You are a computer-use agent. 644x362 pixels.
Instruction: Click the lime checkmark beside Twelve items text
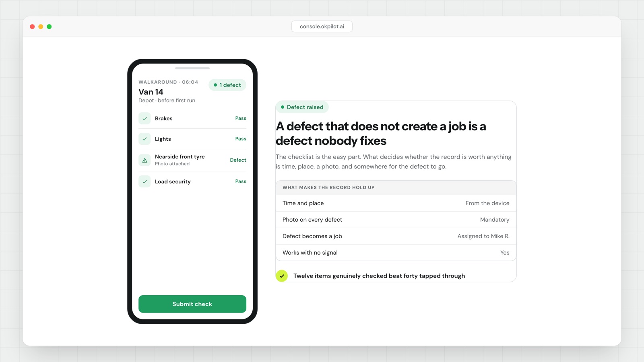point(282,276)
